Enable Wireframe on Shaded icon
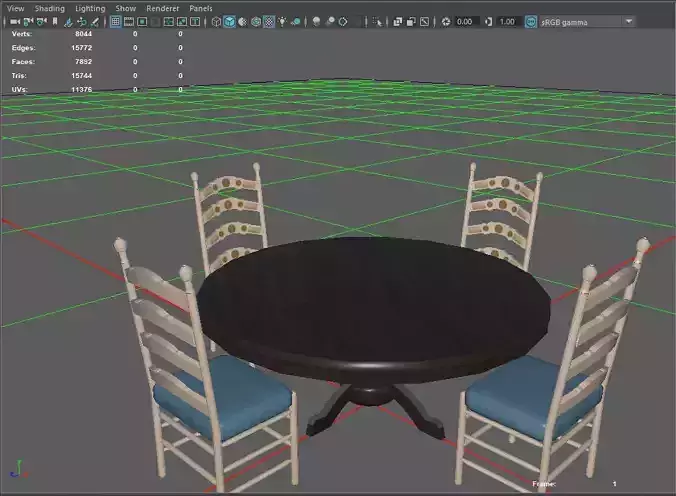The height and width of the screenshot is (496, 676). (x=256, y=22)
